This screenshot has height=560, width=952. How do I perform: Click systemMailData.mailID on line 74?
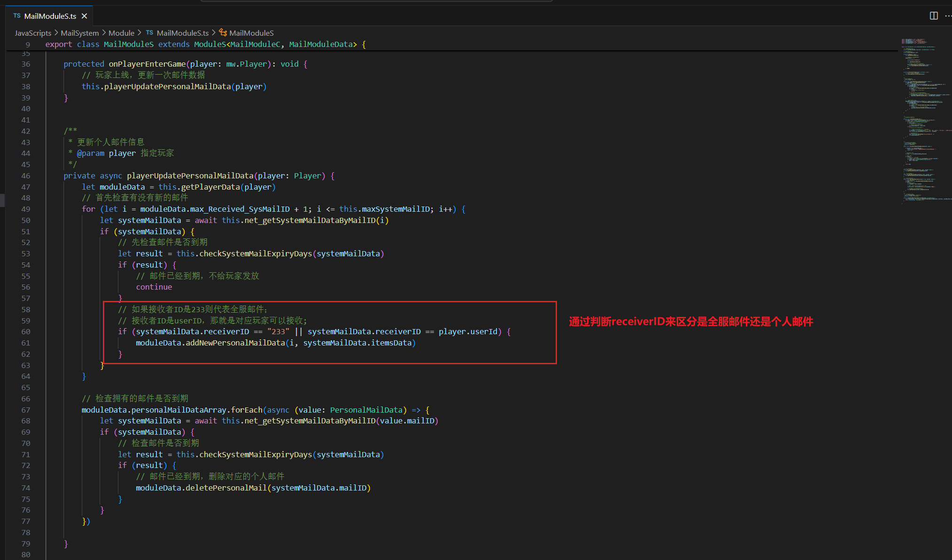coord(319,488)
